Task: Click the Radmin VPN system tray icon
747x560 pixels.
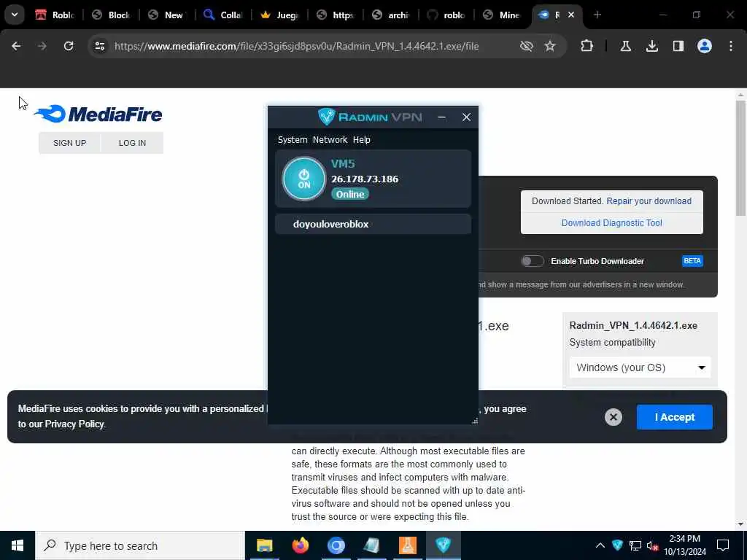Action: pos(617,545)
